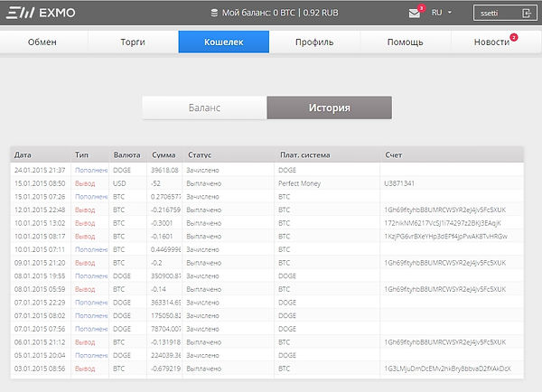Click Выплачено in the 10.01.2015 13:02 row
The image size is (542, 392).
(x=203, y=223)
